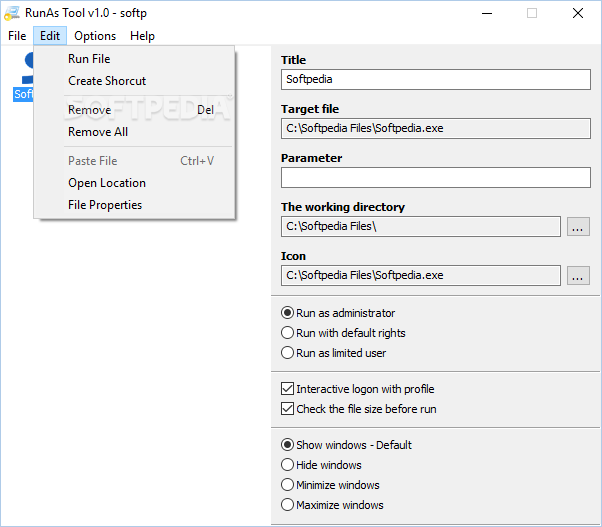Choose Open Location menu entry
Screen dimensions: 602x527
134,183
